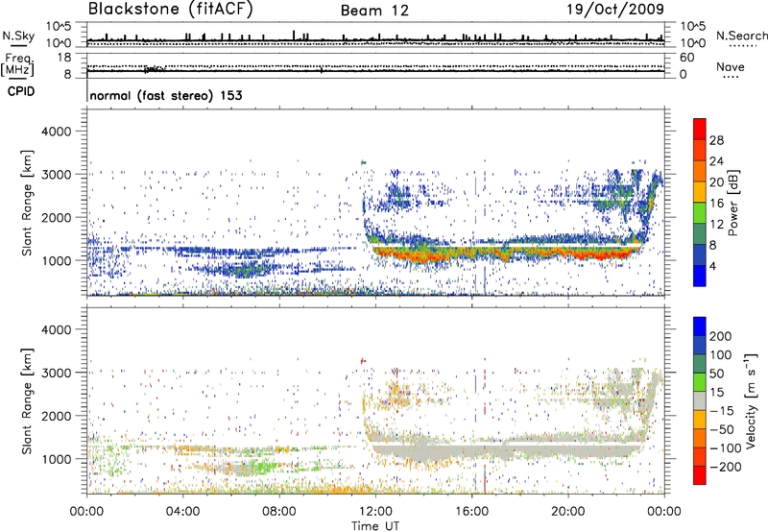The image size is (768, 532).
Task: Click the green velocity patch near 07:00
Action: coord(262,468)
